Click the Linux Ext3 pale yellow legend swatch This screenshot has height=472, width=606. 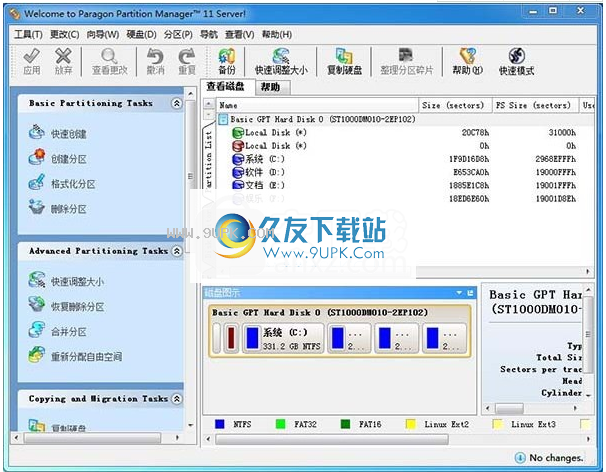[498, 424]
